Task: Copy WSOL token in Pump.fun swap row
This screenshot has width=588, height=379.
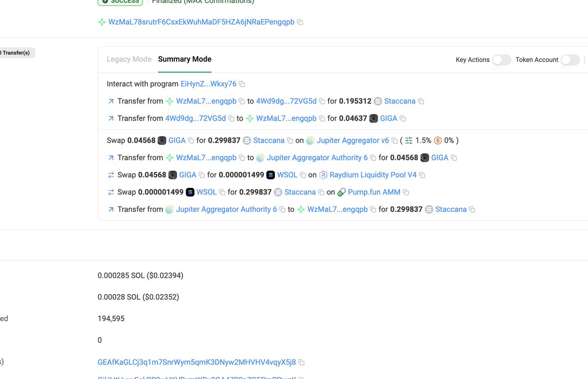Action: 222,192
